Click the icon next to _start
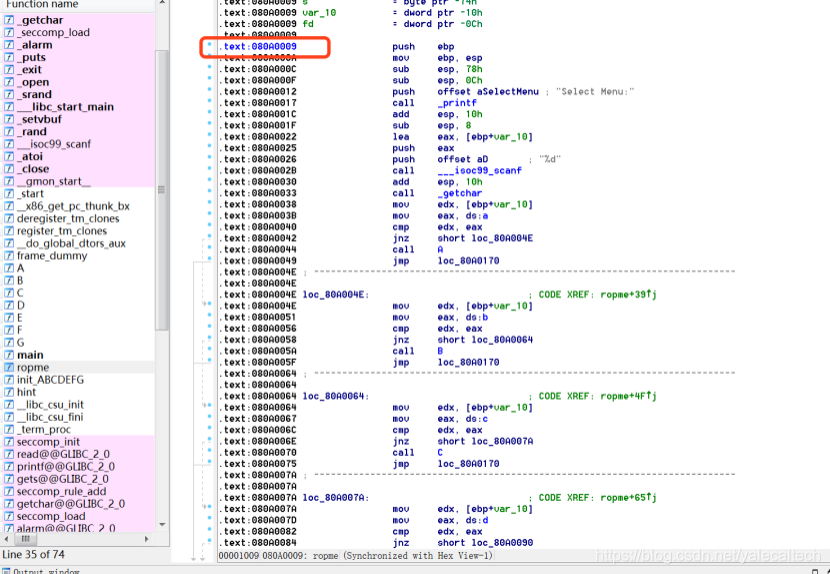Viewport: 830px width, 574px height. 9,194
